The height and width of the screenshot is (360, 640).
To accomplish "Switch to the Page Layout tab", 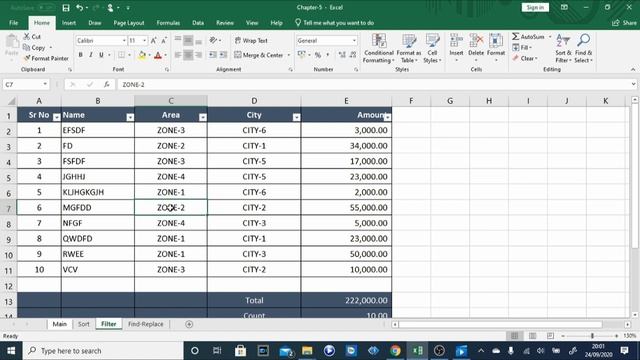I will point(129,23).
